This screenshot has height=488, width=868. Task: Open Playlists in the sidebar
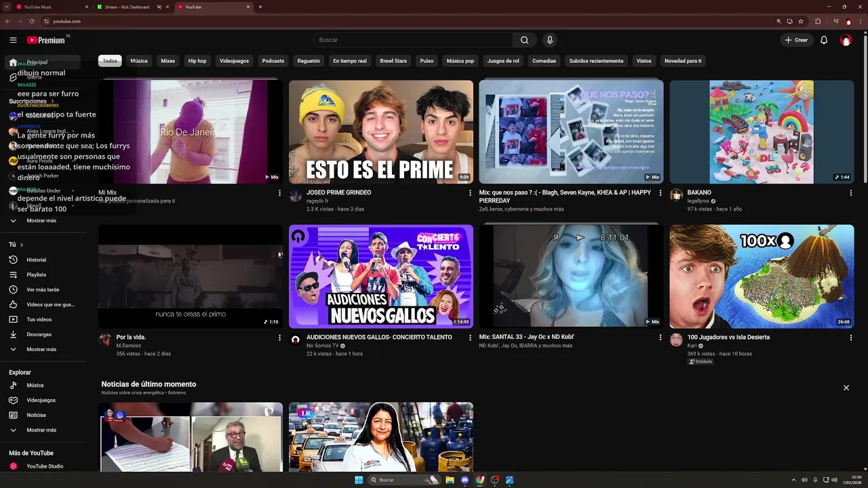click(43, 274)
